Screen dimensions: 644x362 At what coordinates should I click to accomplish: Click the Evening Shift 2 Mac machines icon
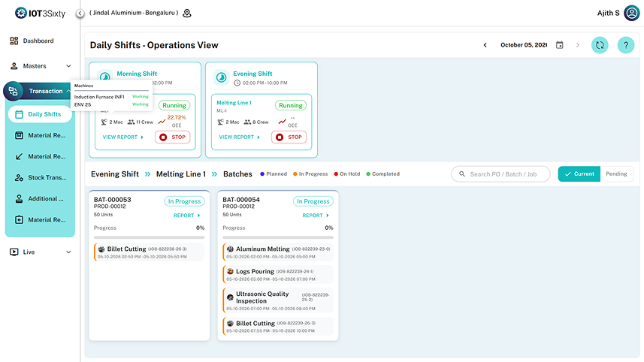221,122
